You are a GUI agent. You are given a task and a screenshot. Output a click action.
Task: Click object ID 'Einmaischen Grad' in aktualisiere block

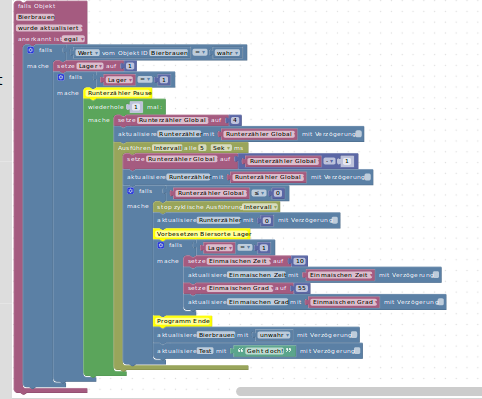point(258,302)
